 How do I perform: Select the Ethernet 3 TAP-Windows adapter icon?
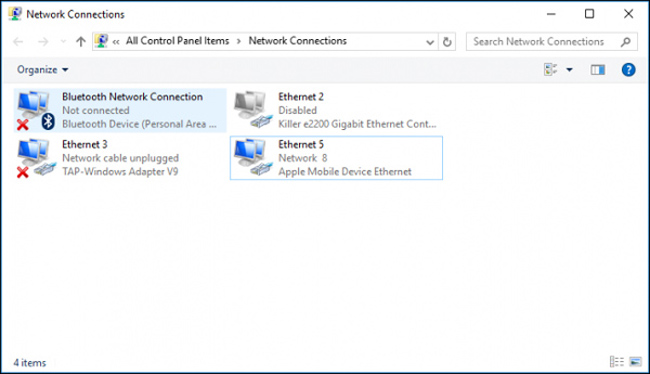36,158
